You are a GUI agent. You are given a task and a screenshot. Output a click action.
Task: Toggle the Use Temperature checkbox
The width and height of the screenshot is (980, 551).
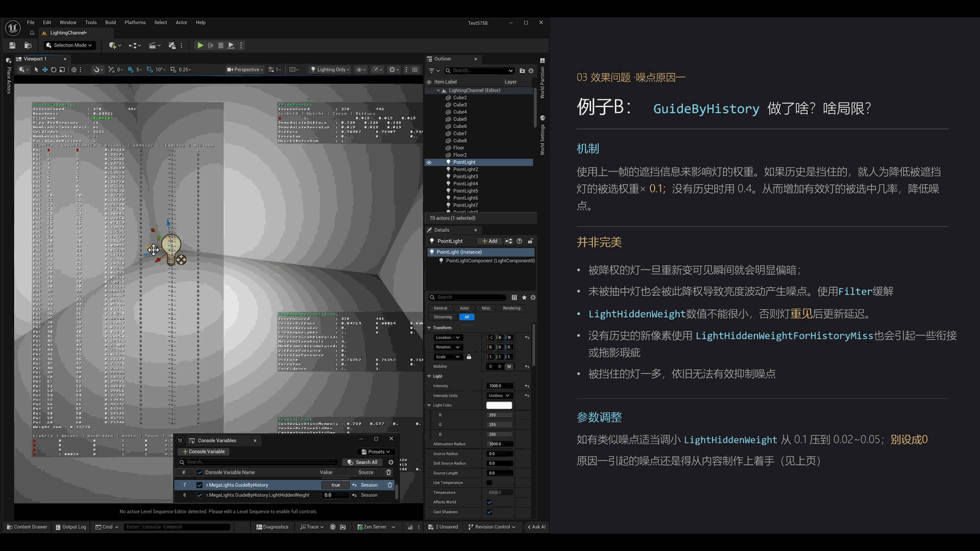click(489, 483)
